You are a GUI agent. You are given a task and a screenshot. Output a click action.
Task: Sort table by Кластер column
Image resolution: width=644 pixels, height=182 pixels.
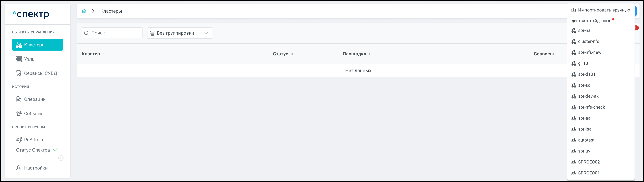click(104, 54)
